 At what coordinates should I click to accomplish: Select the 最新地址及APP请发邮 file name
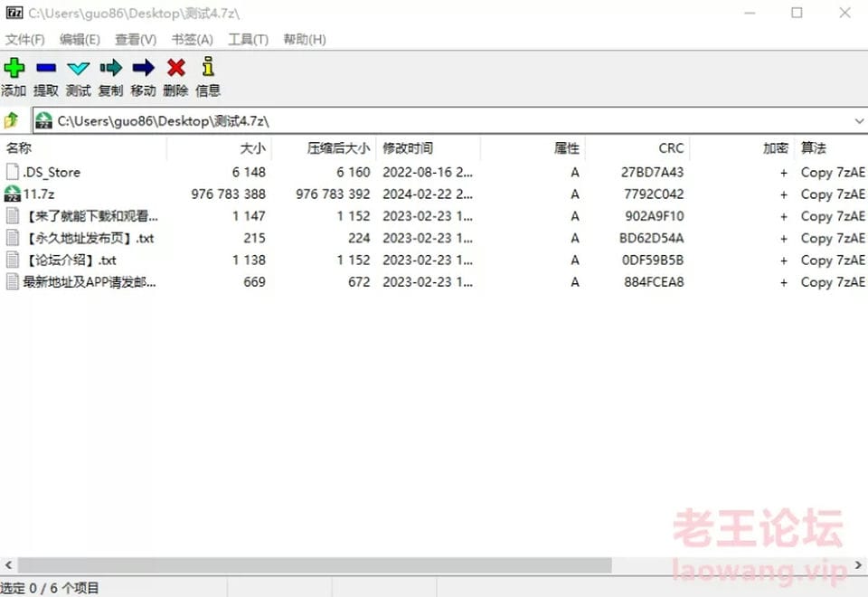click(x=90, y=282)
